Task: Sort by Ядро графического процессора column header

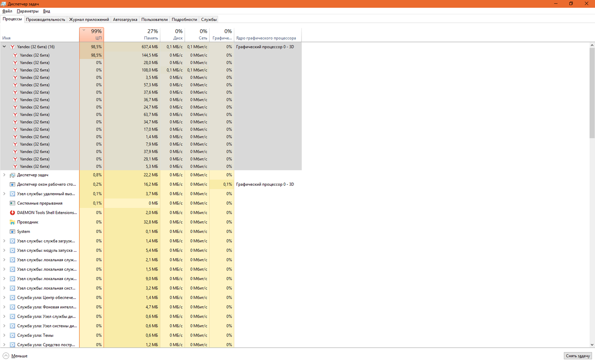Action: pos(267,35)
